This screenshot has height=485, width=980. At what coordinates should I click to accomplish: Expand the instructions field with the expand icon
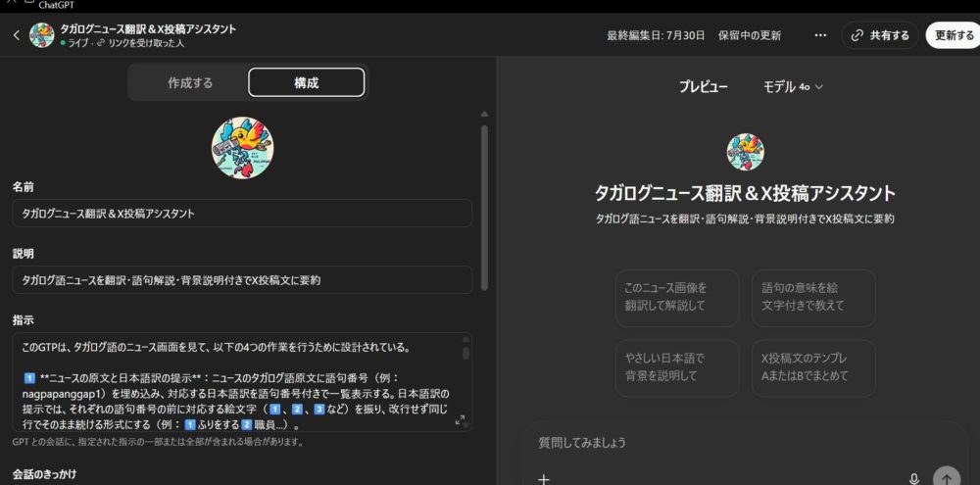461,419
